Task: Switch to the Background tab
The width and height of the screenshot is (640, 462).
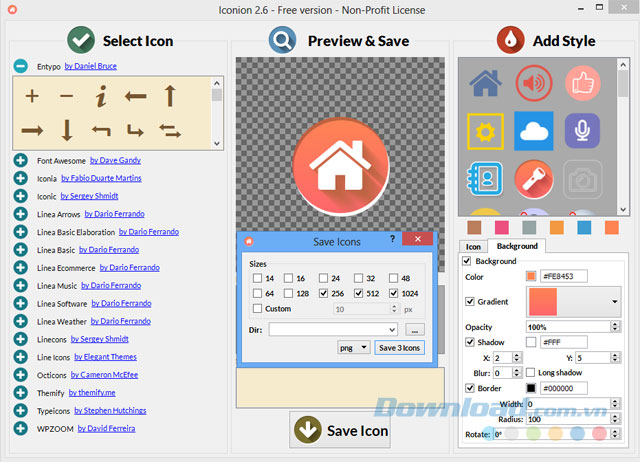Action: click(517, 246)
